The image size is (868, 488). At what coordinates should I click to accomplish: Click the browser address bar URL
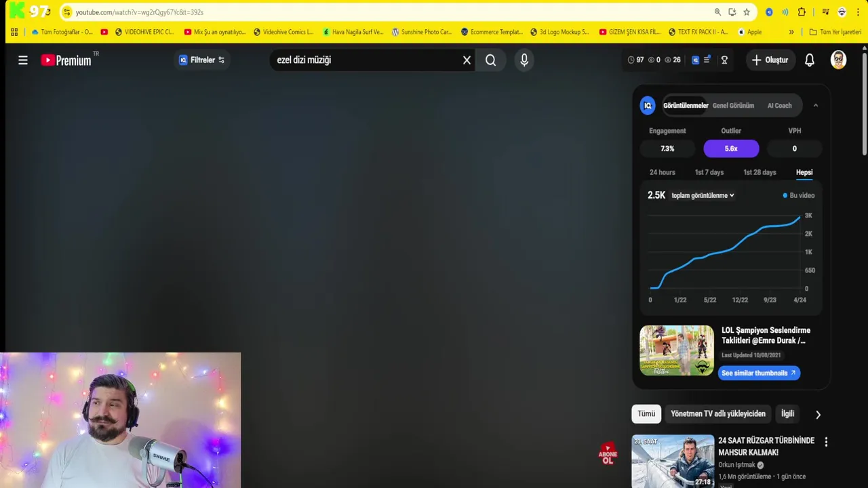pos(139,12)
